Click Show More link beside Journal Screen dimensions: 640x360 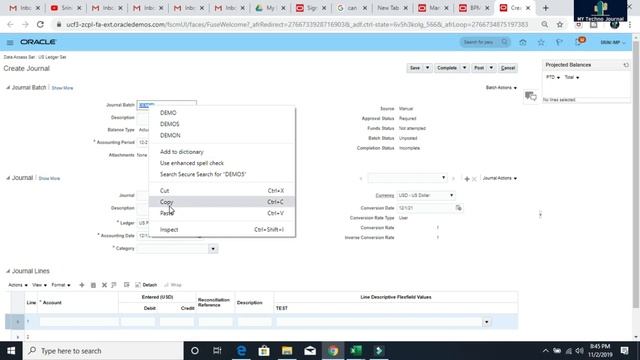(x=49, y=178)
